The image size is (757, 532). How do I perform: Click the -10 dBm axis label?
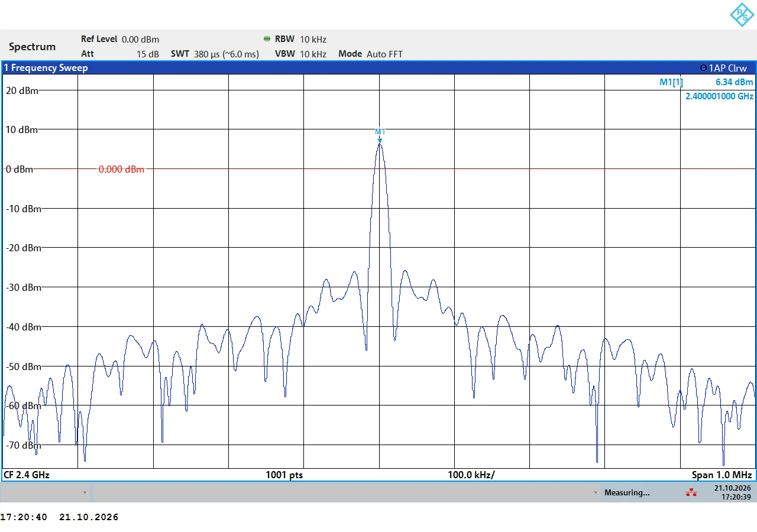click(24, 209)
